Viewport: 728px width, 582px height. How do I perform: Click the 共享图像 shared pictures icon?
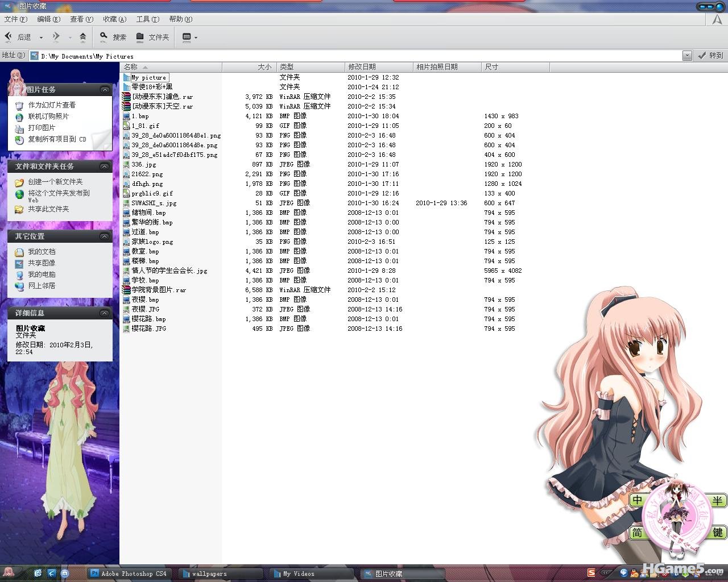click(x=19, y=263)
